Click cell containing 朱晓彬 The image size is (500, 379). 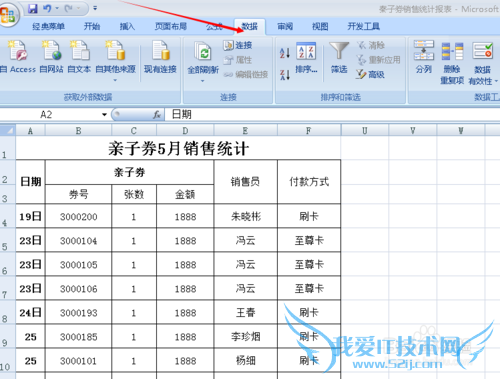point(245,216)
